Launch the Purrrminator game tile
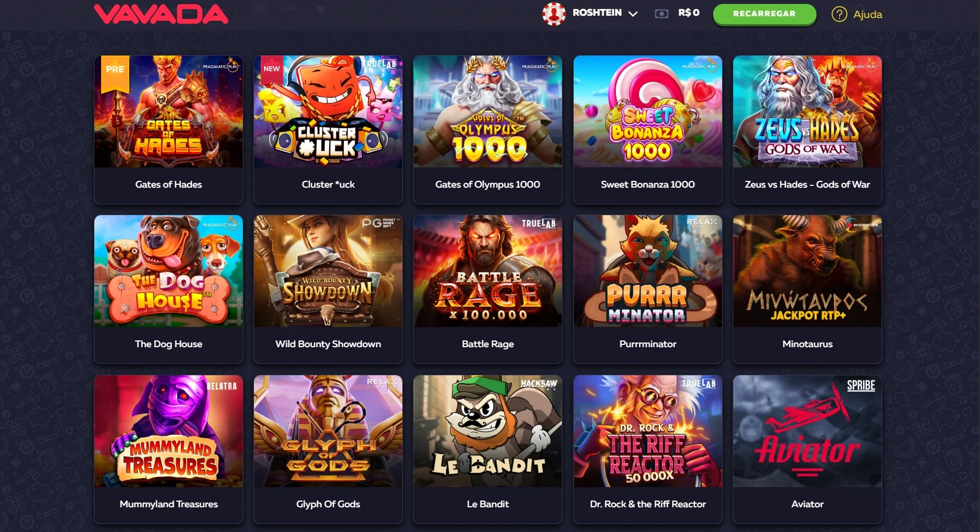Screen dimensions: 980x532 pyautogui.click(x=647, y=289)
